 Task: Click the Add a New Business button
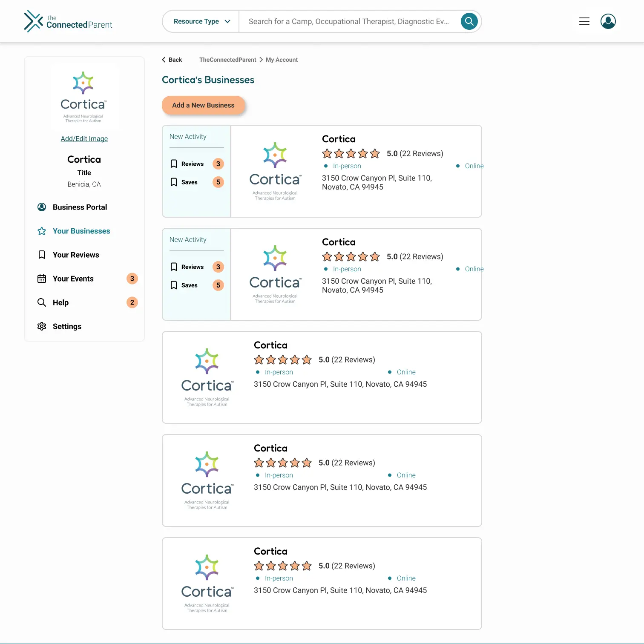point(203,105)
